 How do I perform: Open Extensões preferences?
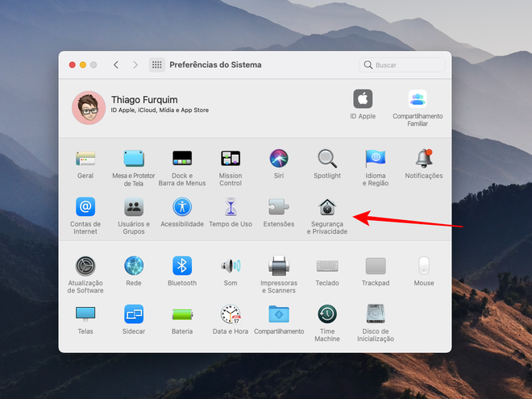279,206
